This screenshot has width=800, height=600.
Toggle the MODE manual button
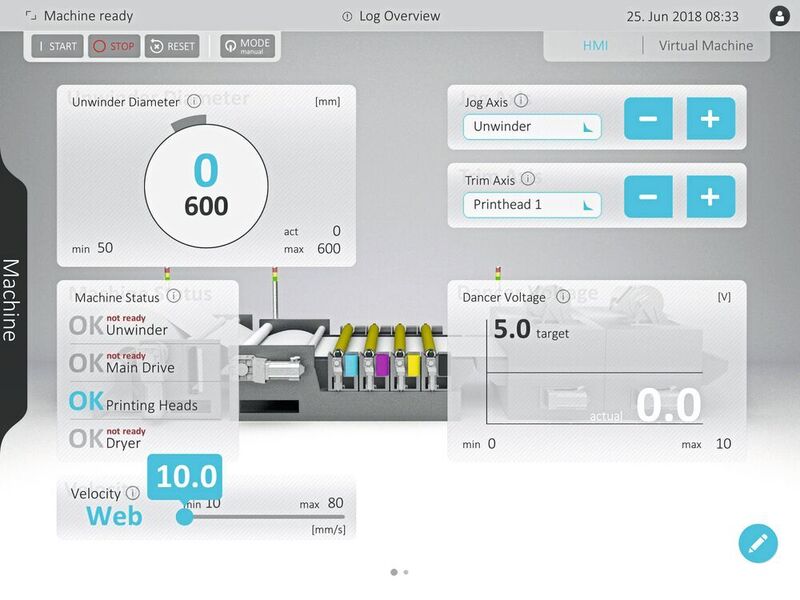tap(247, 46)
